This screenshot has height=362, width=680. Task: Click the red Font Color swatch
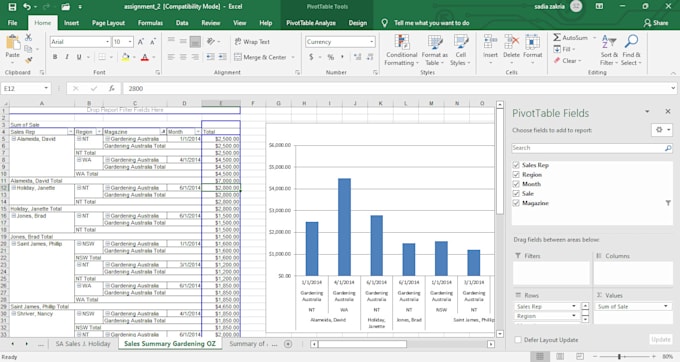145,57
